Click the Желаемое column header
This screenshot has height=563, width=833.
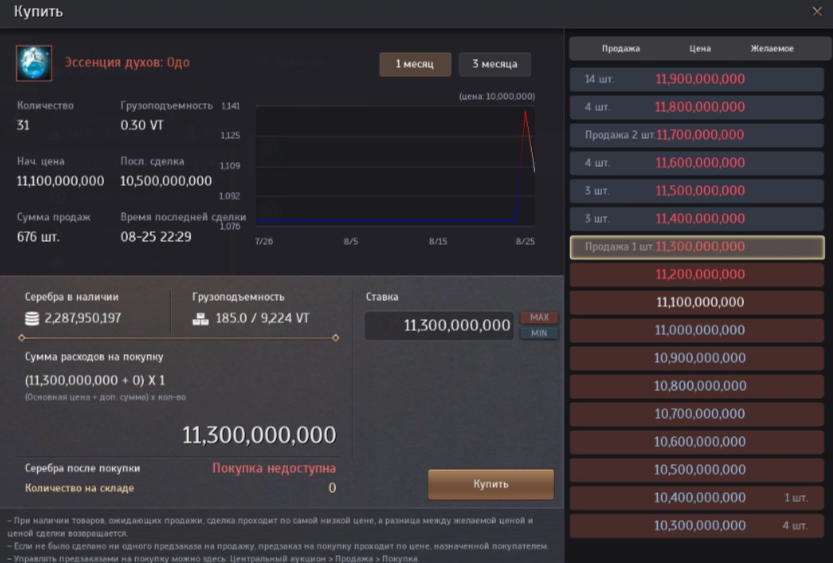coord(772,48)
